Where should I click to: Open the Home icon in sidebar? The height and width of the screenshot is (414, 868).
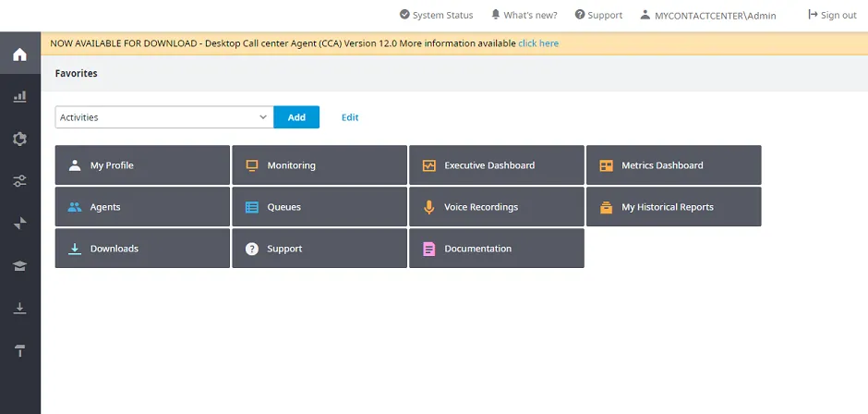(x=20, y=55)
